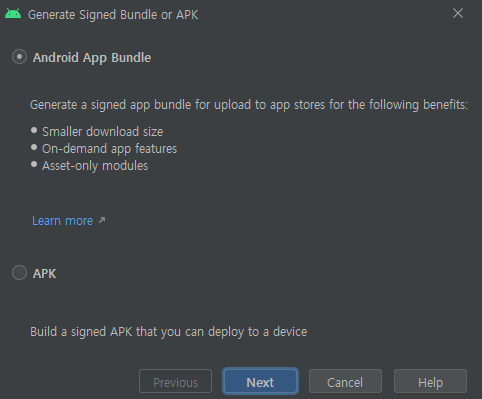482x399 pixels.
Task: Click the Smaller download size text
Action: (x=103, y=132)
